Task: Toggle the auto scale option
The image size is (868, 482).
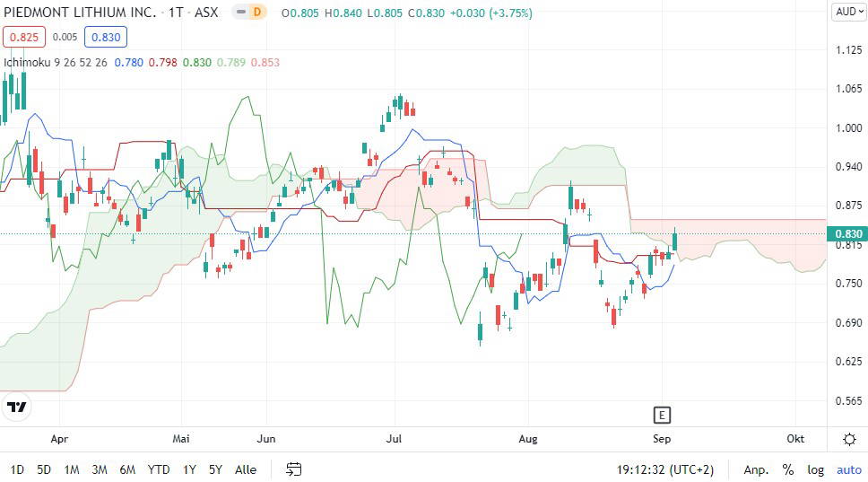Action: tap(848, 469)
